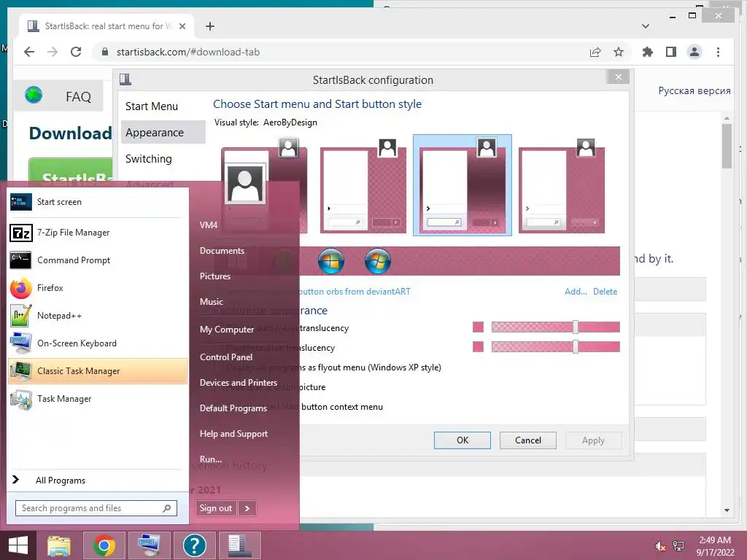Image resolution: width=747 pixels, height=560 pixels.
Task: Click the Add... orb link
Action: 576,292
